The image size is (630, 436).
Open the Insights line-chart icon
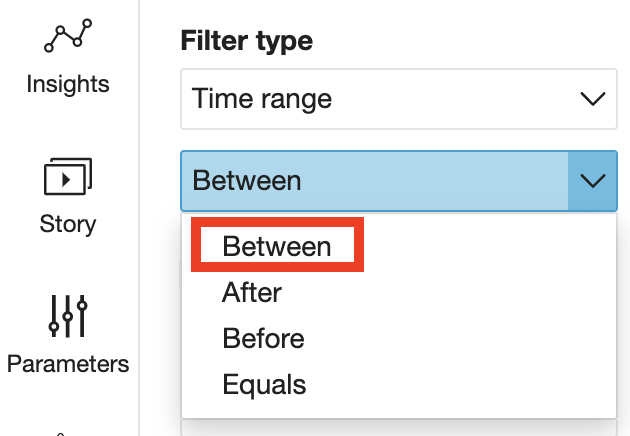coord(68,35)
